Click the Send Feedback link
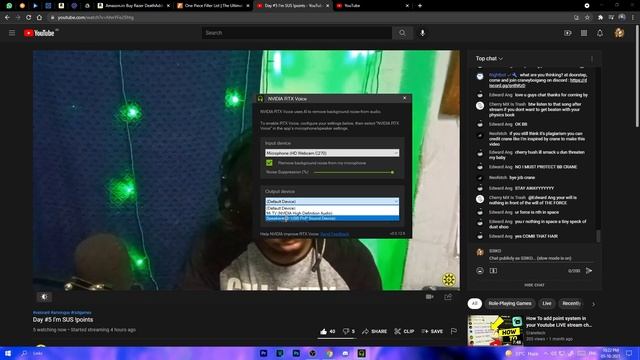Viewport: 640px width, 360px height. point(334,234)
